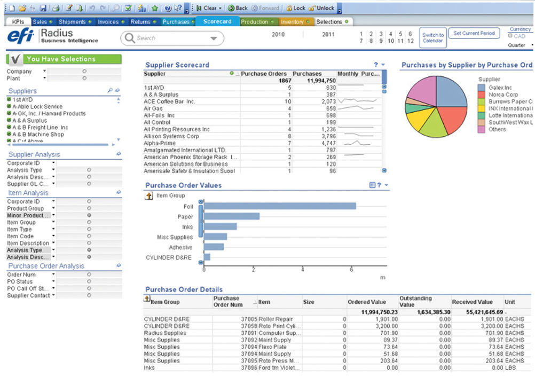Click the green star Bookmark icon
Viewport: 535px width, 392px height.
(x=154, y=8)
